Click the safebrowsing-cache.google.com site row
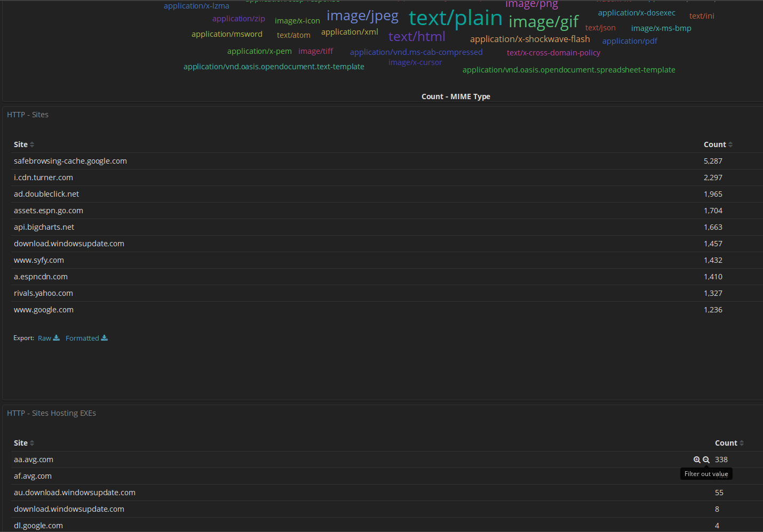This screenshot has width=763, height=532. (70, 160)
